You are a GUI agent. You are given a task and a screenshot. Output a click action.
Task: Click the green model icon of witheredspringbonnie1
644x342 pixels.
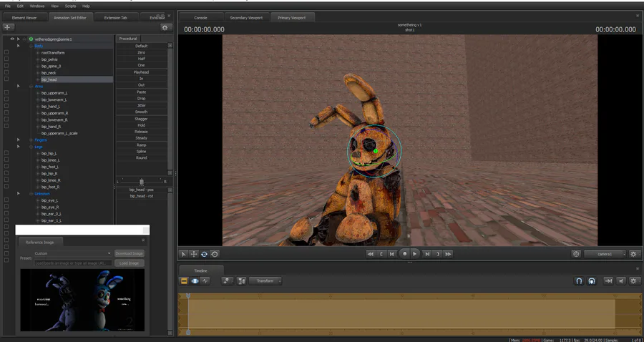pyautogui.click(x=31, y=39)
